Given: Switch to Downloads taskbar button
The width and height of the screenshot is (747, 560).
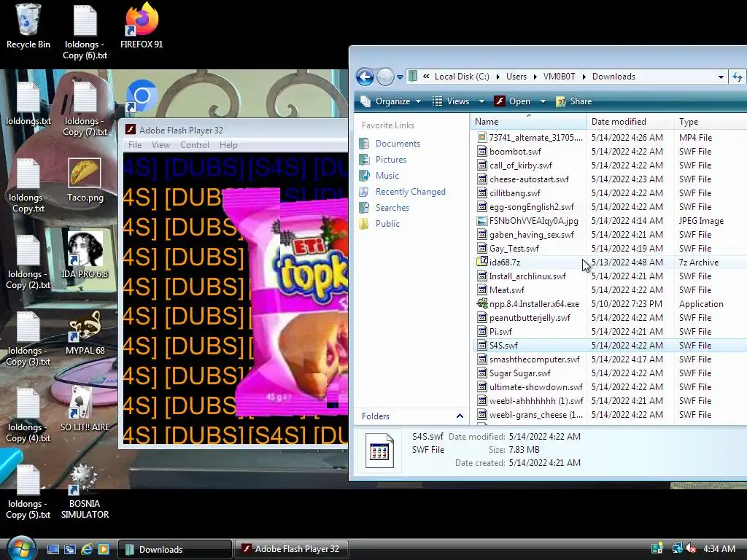Looking at the screenshot, I should coord(175,549).
